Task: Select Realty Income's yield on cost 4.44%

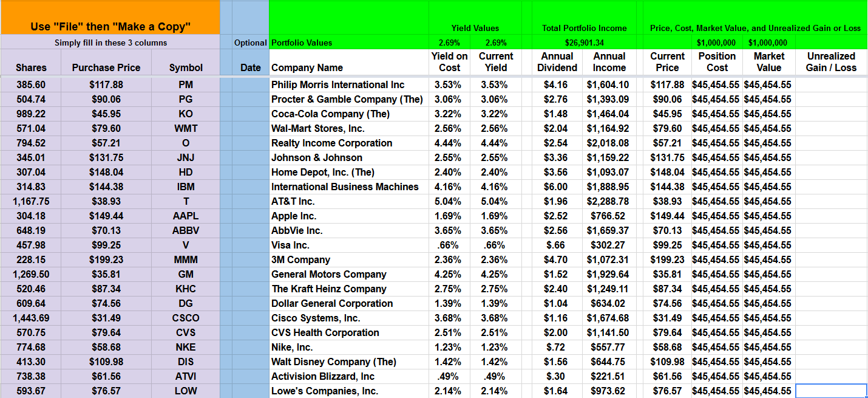Action: (450, 143)
